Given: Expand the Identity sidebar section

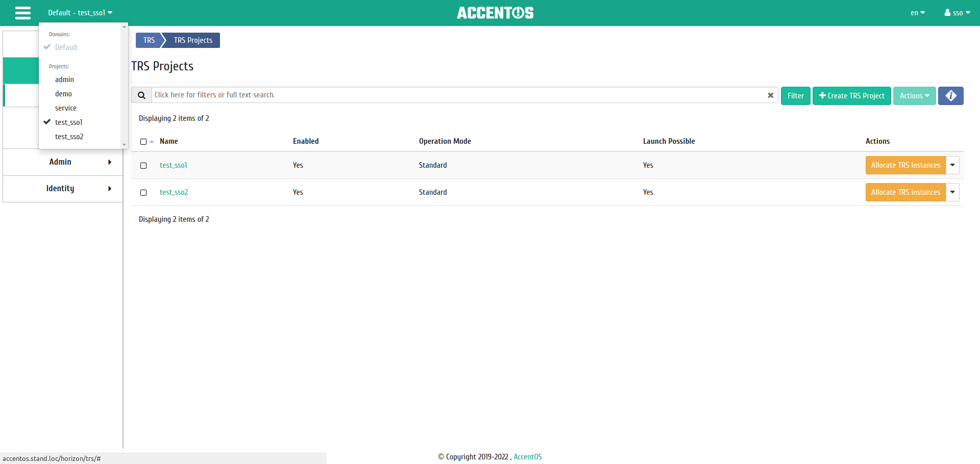Looking at the screenshot, I should coord(63,189).
